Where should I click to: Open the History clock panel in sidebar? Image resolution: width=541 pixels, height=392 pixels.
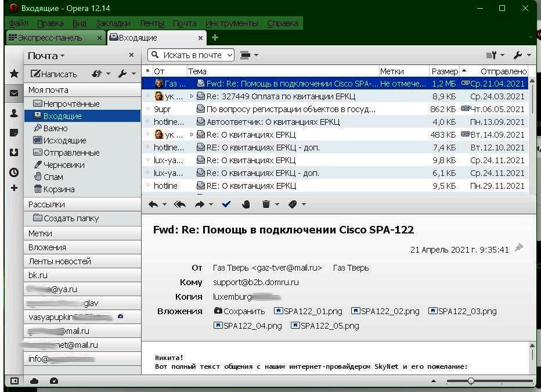[x=14, y=172]
